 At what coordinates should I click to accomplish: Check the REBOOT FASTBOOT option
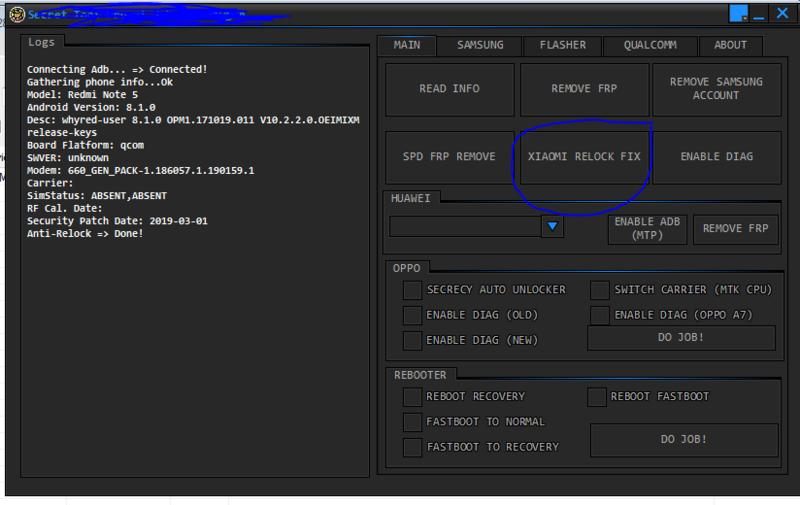[596, 396]
